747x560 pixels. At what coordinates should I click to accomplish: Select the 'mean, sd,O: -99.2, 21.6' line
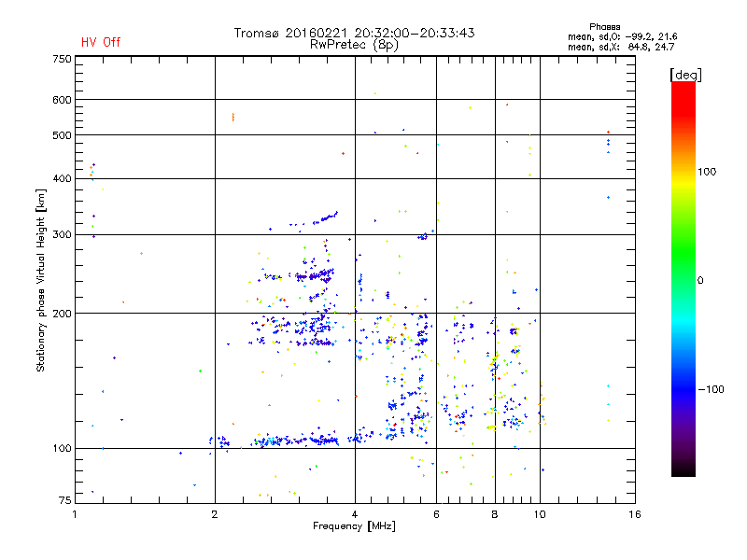[x=622, y=36]
